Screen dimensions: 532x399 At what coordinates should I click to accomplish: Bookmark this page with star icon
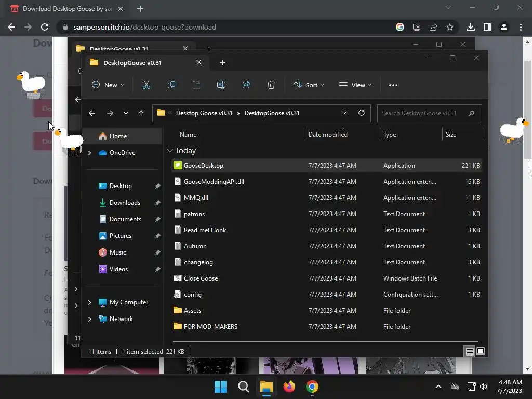[450, 27]
